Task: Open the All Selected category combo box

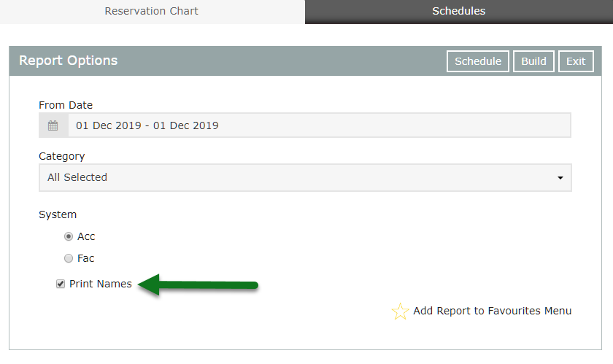Action: [x=305, y=177]
